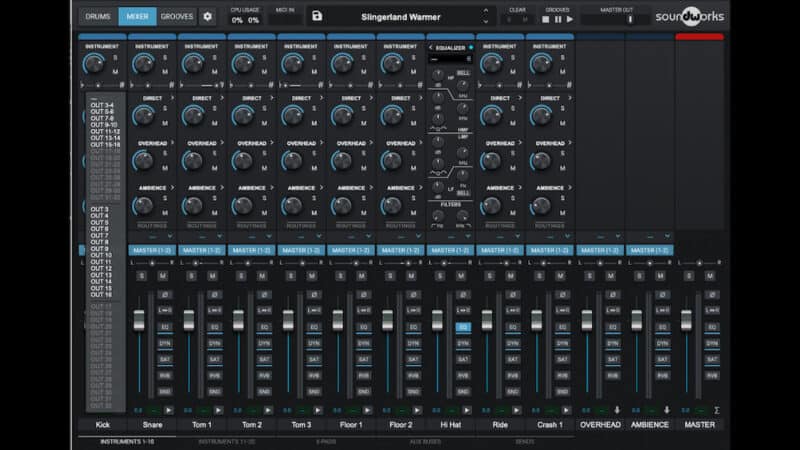Open the Snare routing dropdown arrow

coord(170,236)
